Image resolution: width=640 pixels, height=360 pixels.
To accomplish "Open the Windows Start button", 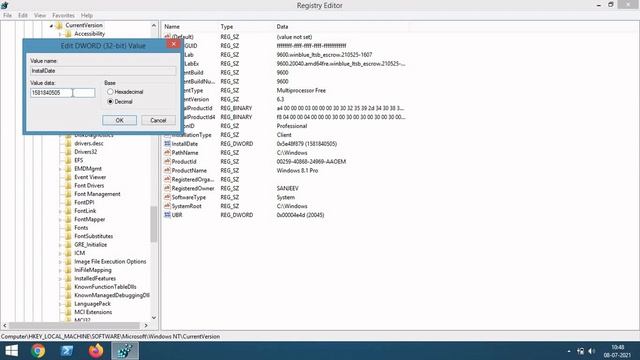I will pos(11,351).
